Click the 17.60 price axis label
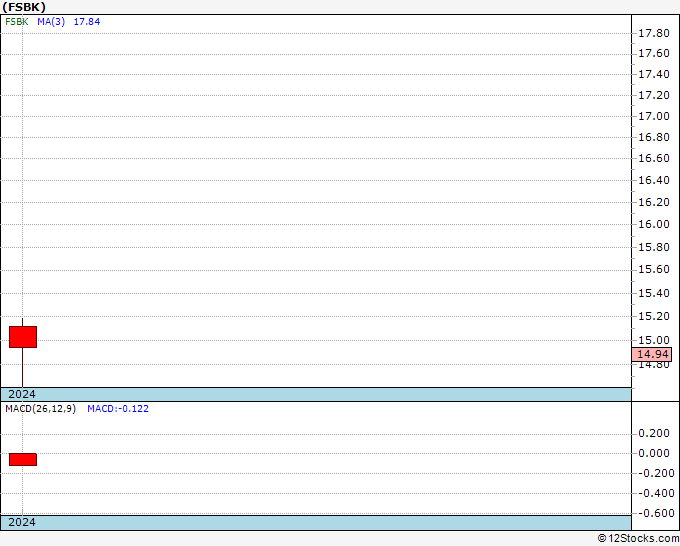Viewport: 680px width, 546px height. tap(654, 54)
